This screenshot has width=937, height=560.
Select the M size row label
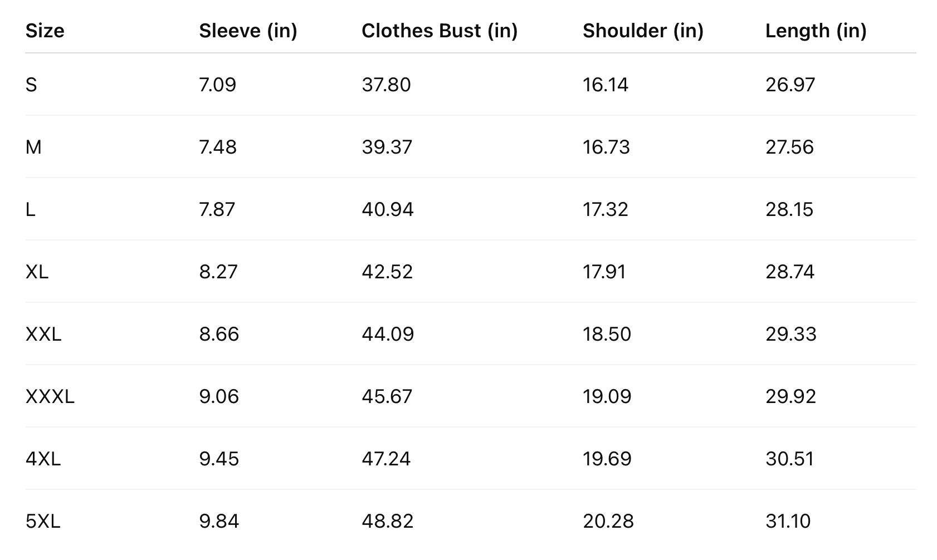click(33, 147)
